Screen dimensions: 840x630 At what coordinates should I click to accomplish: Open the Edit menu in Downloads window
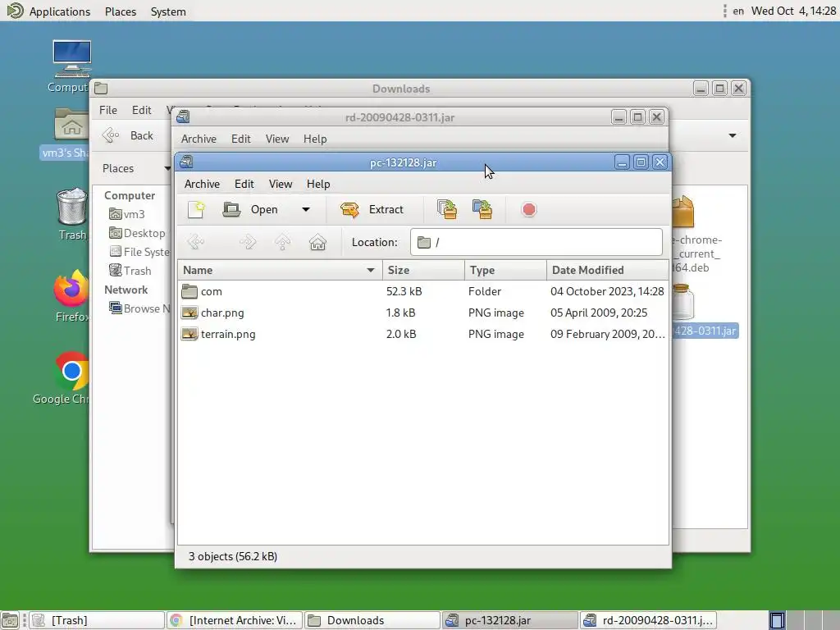[x=141, y=110]
